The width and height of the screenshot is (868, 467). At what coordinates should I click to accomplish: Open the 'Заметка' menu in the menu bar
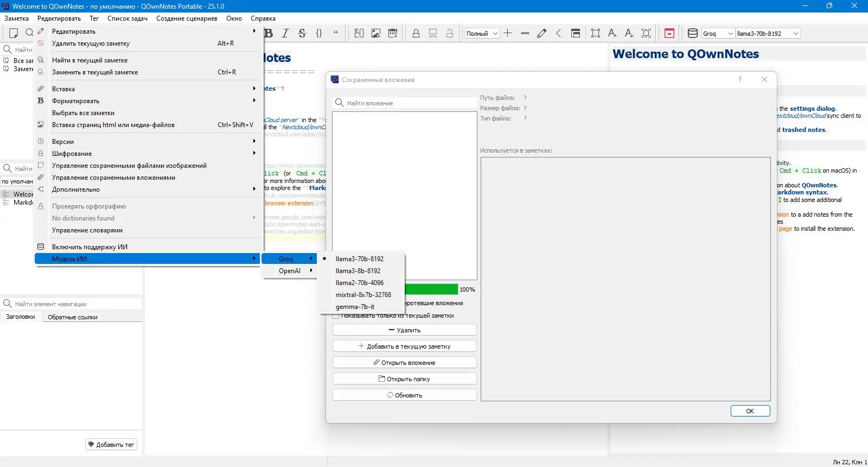tap(16, 18)
